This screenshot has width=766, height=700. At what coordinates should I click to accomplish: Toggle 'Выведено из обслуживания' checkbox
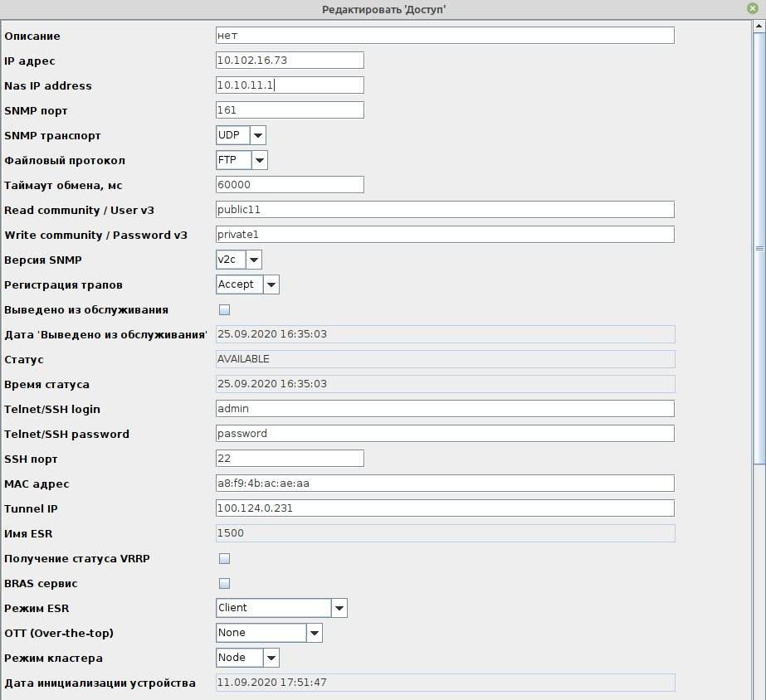point(224,310)
